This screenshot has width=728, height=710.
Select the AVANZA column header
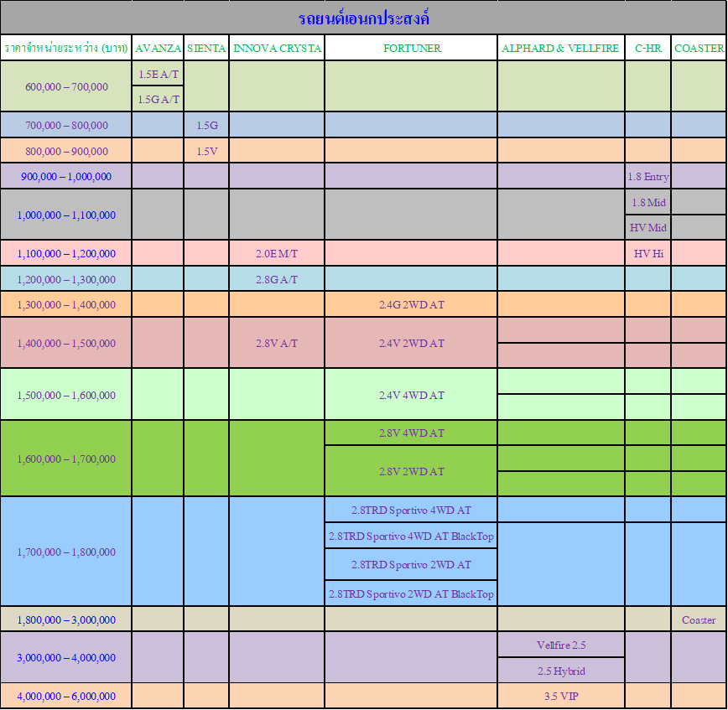(x=158, y=48)
